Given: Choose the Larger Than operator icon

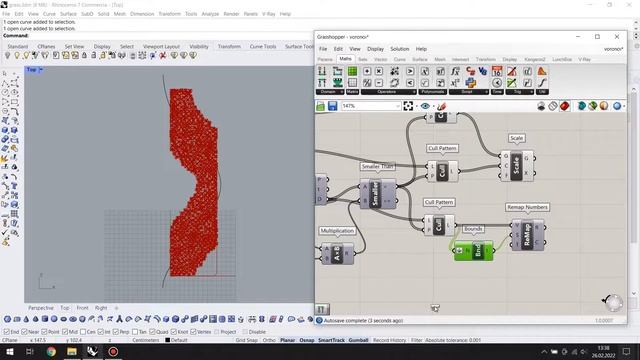Looking at the screenshot, I should click(x=410, y=71).
